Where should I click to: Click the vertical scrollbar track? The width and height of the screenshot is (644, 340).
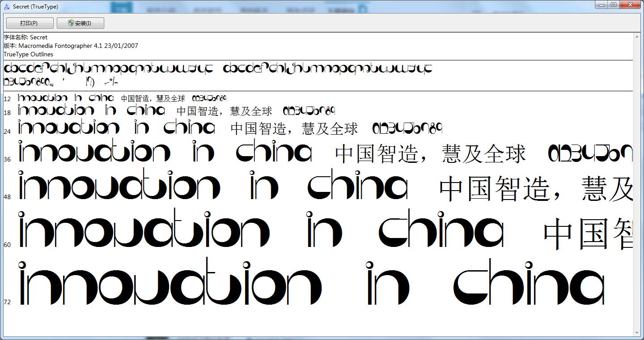click(x=637, y=179)
